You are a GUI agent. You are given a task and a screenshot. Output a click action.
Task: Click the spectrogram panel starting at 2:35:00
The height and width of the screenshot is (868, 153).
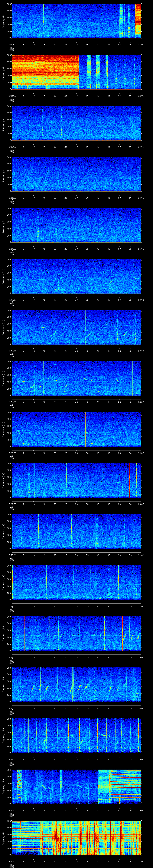(76, 786)
